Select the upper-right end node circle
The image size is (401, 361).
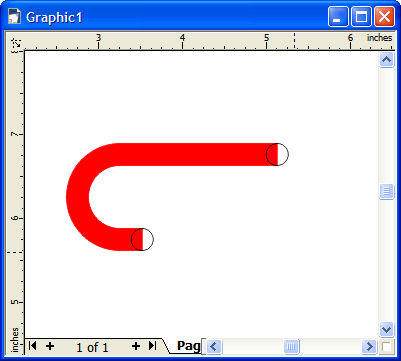(x=277, y=154)
